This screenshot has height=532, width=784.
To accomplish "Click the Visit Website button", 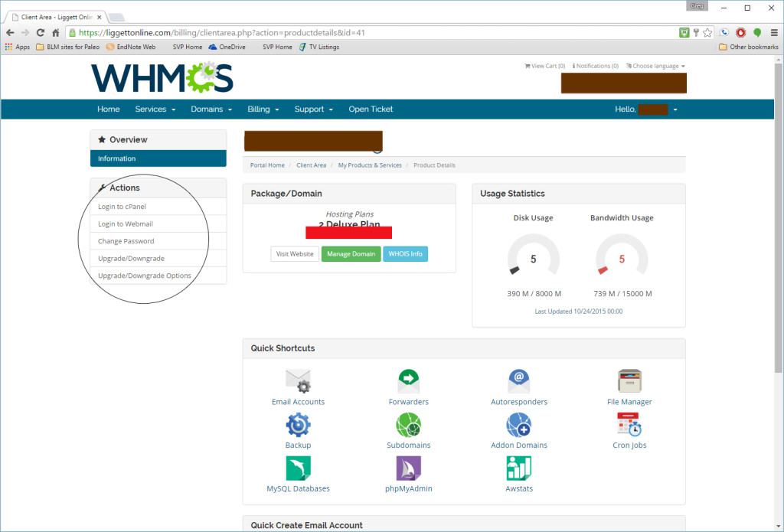I will (x=295, y=253).
